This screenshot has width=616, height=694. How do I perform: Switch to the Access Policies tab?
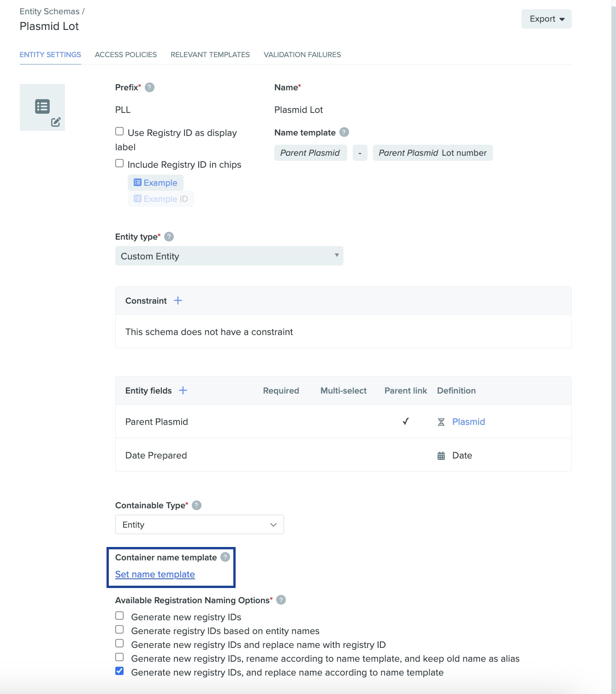[x=126, y=54]
